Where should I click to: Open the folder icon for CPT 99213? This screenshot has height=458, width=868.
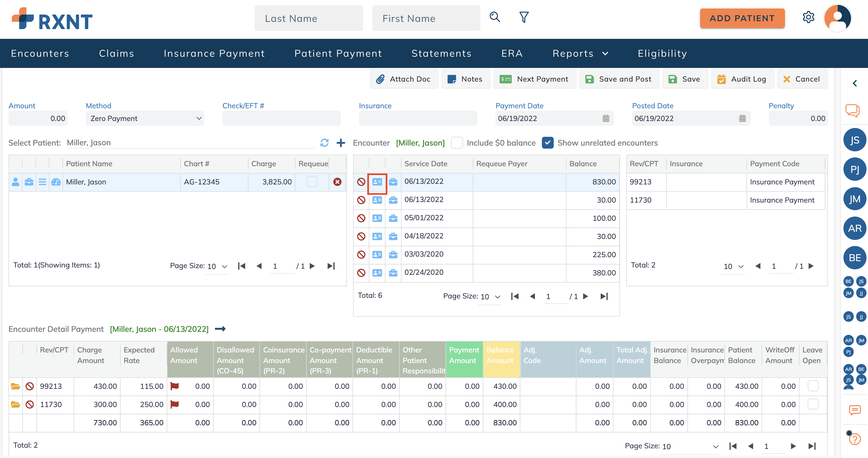(x=15, y=386)
